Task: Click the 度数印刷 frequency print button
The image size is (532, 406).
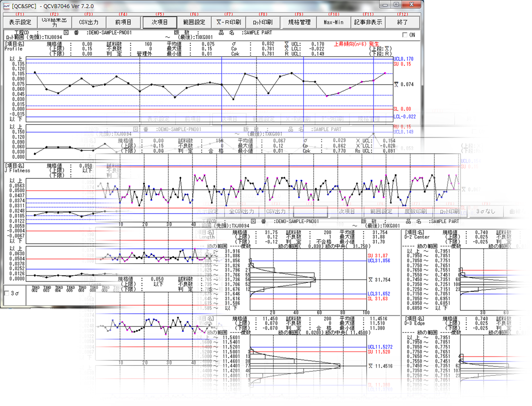Action: click(415, 212)
